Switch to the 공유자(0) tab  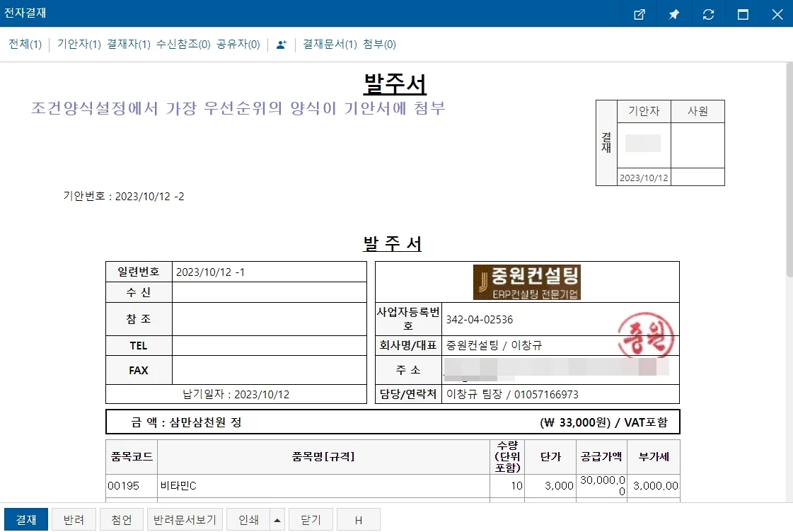238,45
